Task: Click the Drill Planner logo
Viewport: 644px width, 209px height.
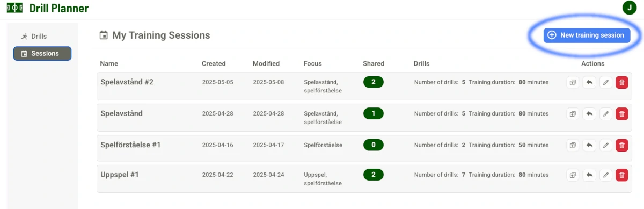Action: (x=48, y=8)
